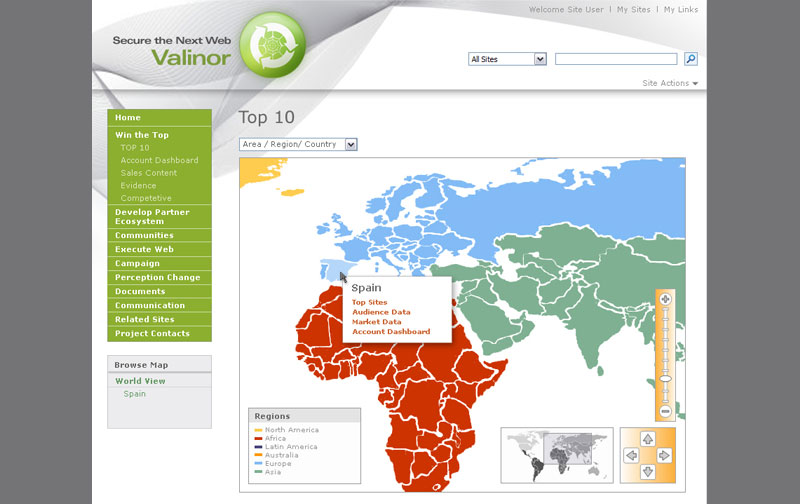
Task: Open Market Data in the Spain popup
Action: pos(376,322)
